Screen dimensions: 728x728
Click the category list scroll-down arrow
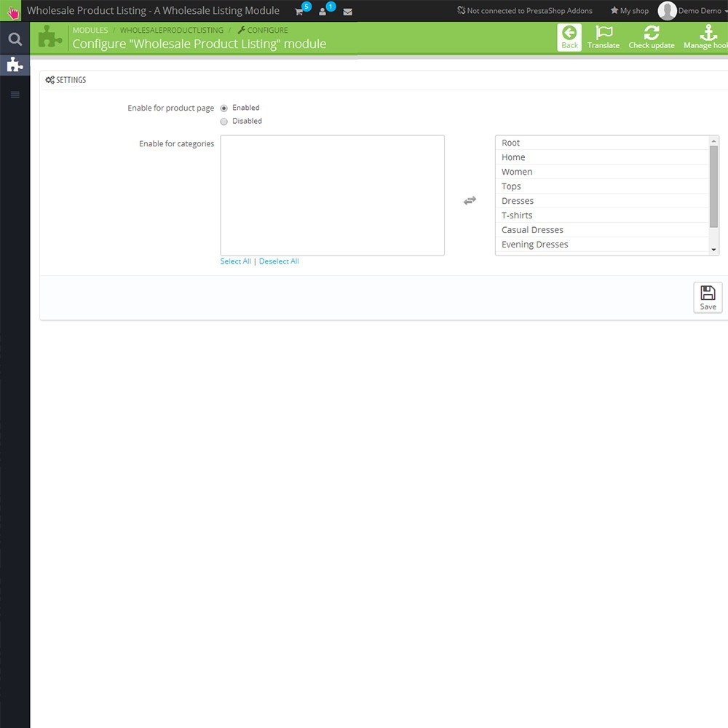(713, 250)
